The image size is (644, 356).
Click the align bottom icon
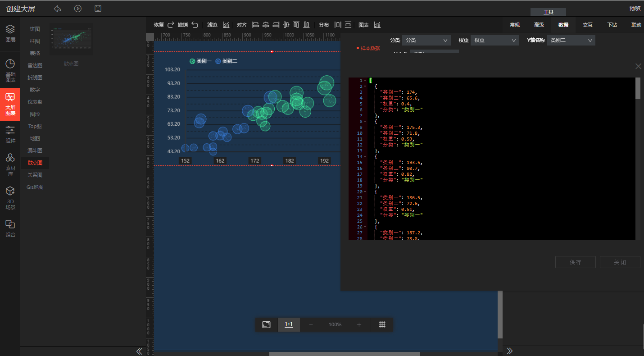tap(307, 25)
